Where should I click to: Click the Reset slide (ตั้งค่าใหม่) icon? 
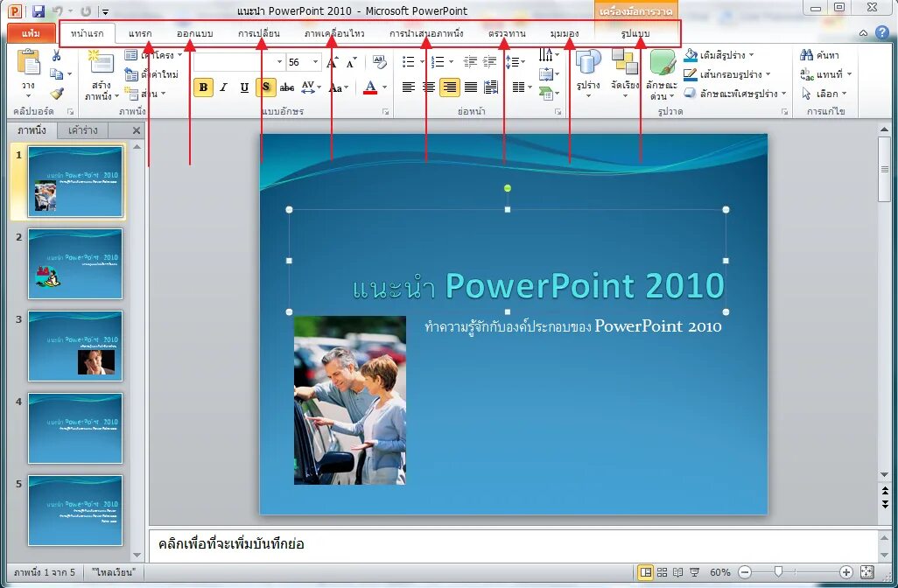(131, 74)
